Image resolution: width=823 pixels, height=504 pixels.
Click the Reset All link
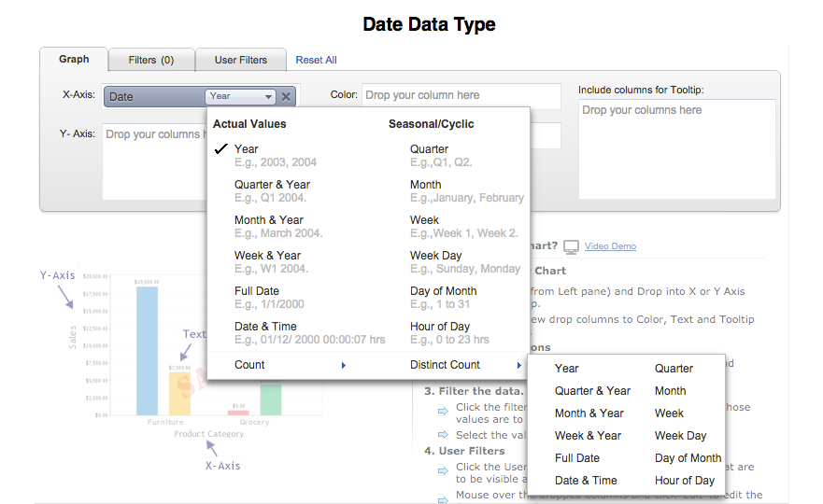tap(316, 60)
